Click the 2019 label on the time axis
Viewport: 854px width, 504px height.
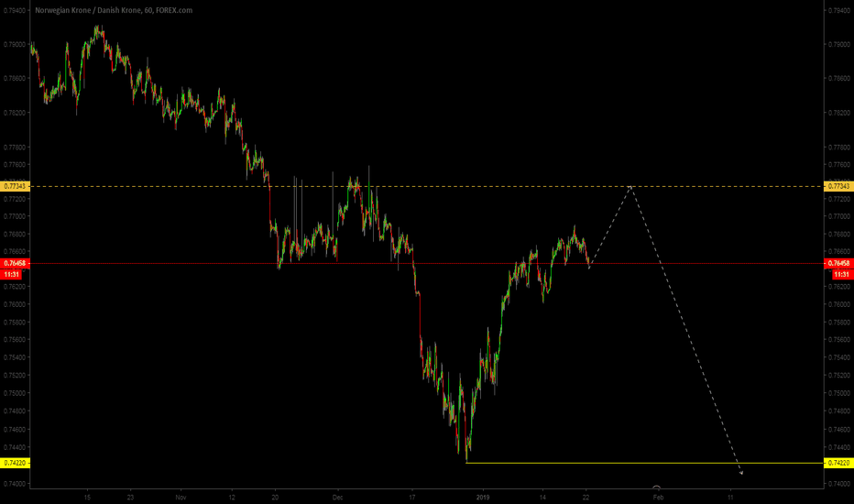483,497
